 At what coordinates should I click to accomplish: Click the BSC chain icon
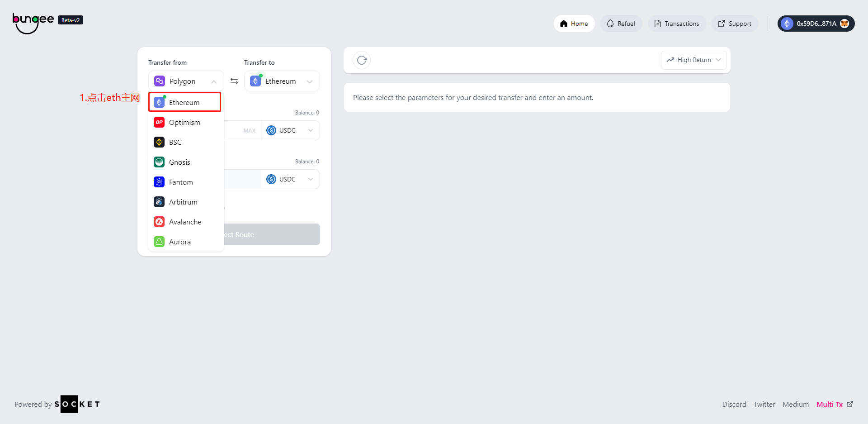point(159,142)
